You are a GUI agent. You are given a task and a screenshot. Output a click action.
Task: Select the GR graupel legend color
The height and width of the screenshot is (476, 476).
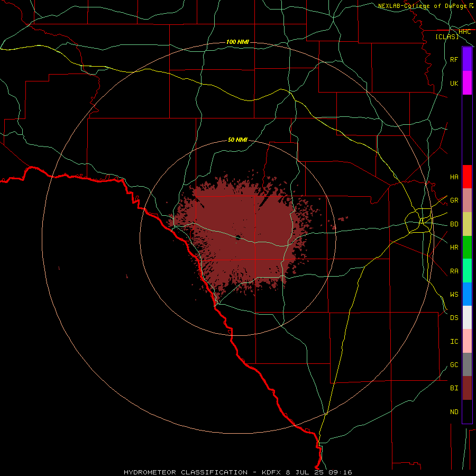click(x=467, y=200)
